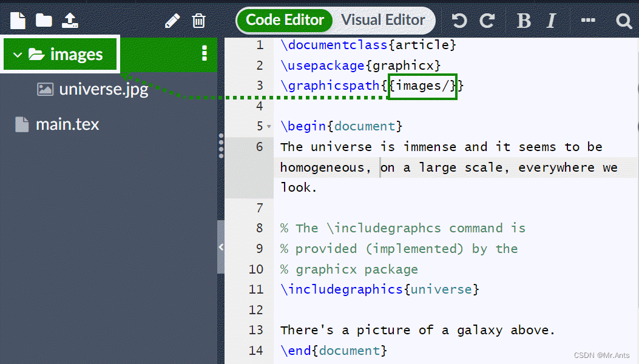
Task: Open the new folder icon
Action: pyautogui.click(x=43, y=20)
